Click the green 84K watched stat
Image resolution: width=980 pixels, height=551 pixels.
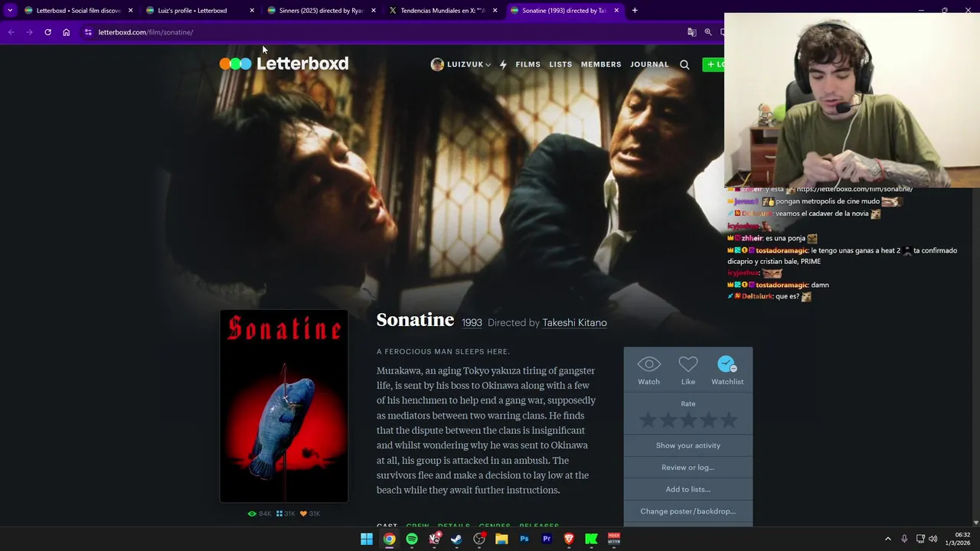click(x=259, y=514)
